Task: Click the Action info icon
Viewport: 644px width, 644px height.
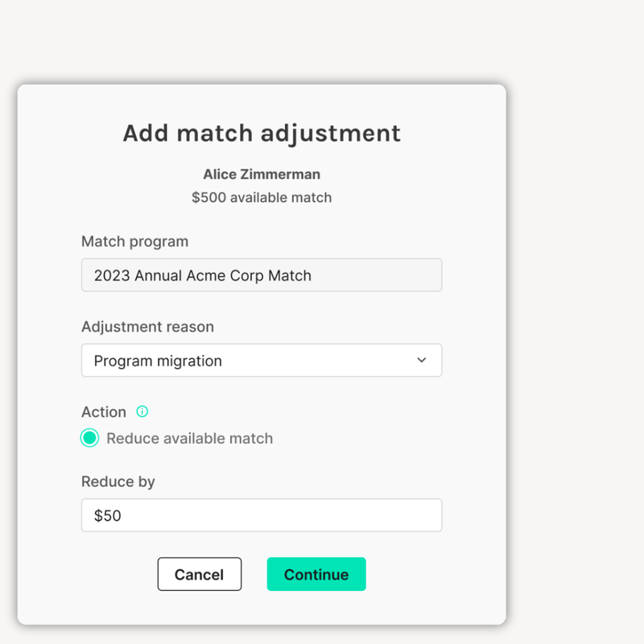Action: tap(142, 411)
